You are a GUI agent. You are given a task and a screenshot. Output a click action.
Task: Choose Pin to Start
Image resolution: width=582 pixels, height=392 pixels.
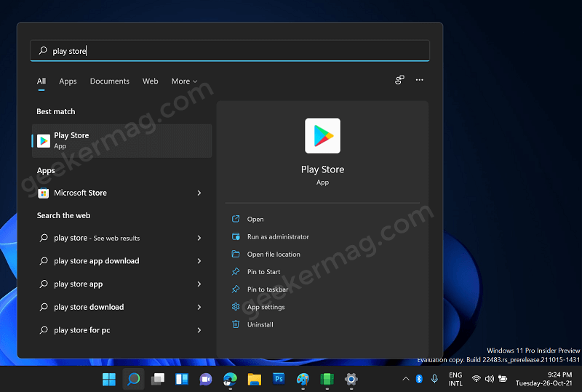pyautogui.click(x=263, y=272)
